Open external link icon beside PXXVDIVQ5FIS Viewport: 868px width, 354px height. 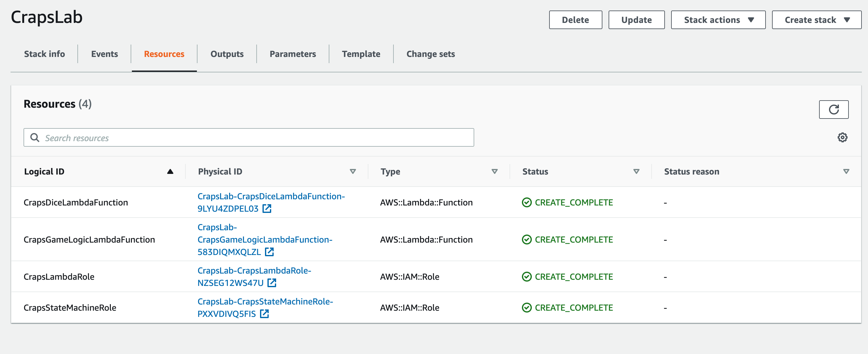pos(264,313)
